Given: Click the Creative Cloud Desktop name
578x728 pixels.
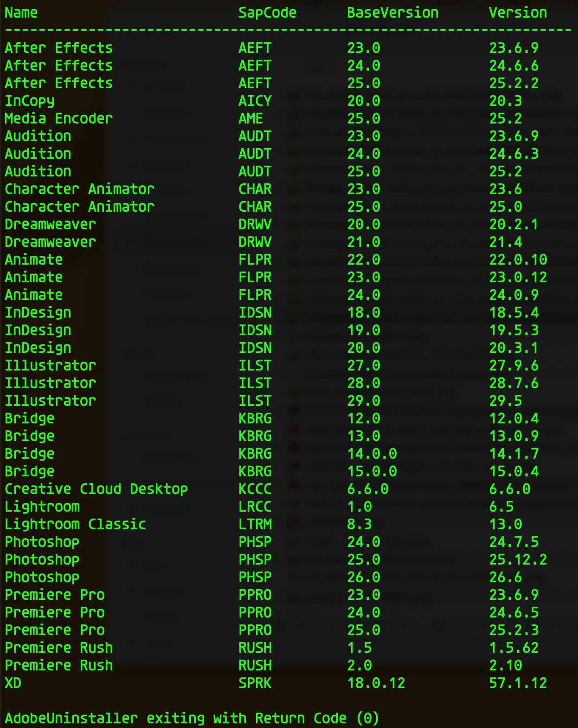Looking at the screenshot, I should pos(96,489).
